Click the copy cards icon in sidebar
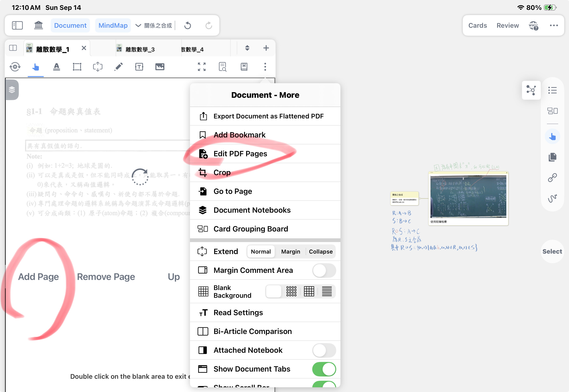This screenshot has height=392, width=569. pos(553,157)
